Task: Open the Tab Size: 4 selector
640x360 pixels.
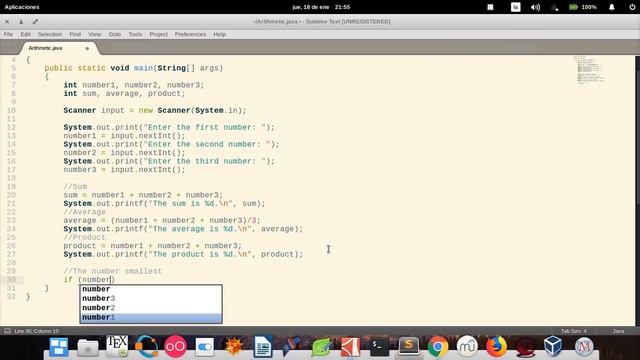Action: pyautogui.click(x=573, y=331)
